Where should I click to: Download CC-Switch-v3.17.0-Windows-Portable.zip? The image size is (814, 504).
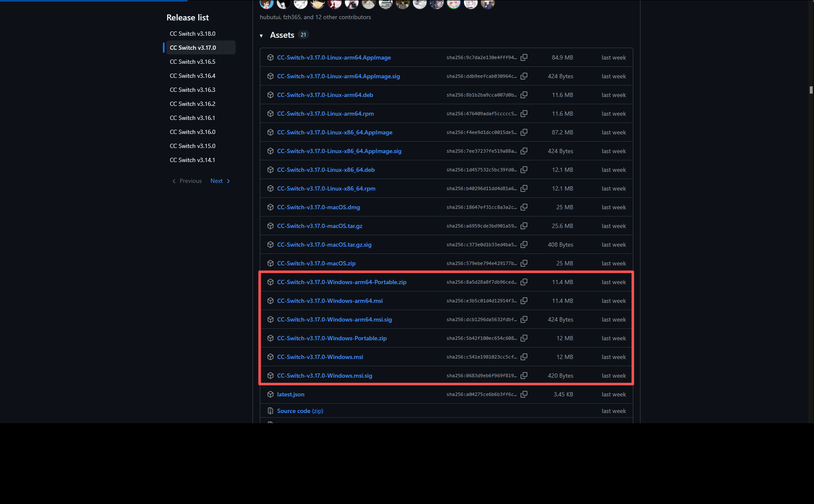(x=332, y=338)
